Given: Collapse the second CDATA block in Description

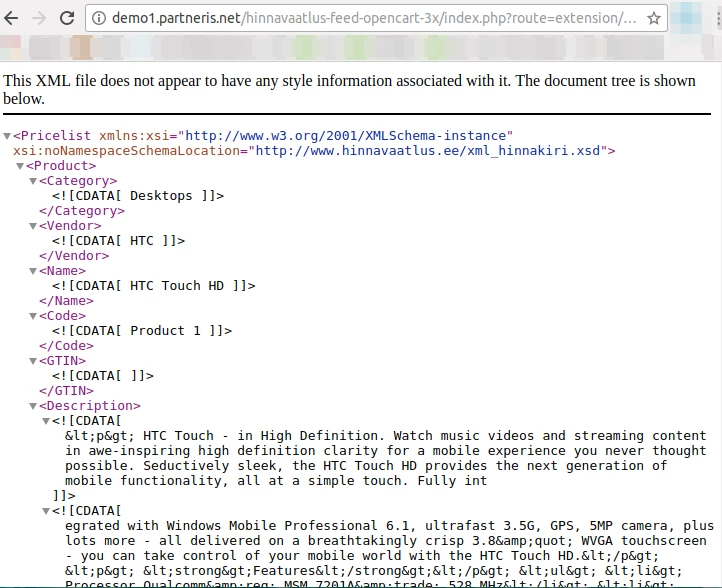Looking at the screenshot, I should pos(46,511).
